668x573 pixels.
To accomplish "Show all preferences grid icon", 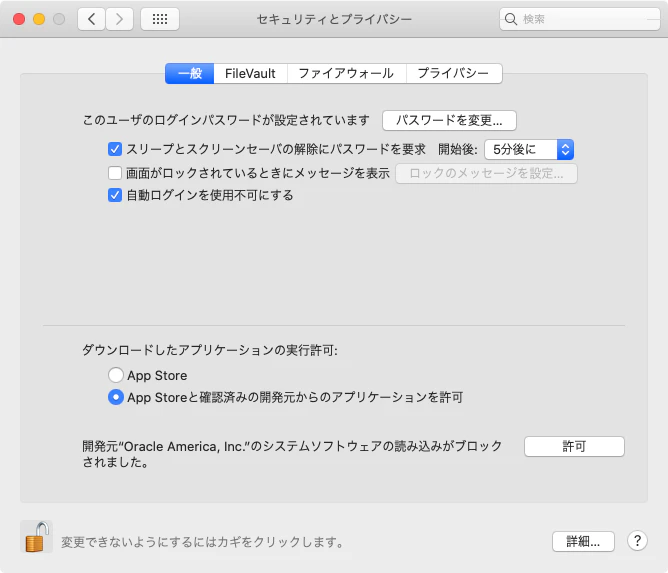I will point(160,19).
